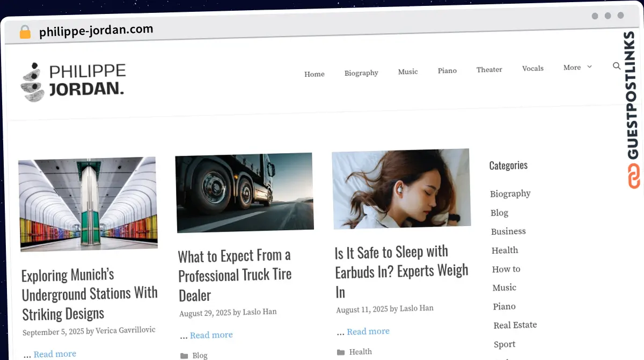Open 'What to Expect From a Professional Truck Tire Dealer' title
The image size is (644, 360).
(235, 275)
